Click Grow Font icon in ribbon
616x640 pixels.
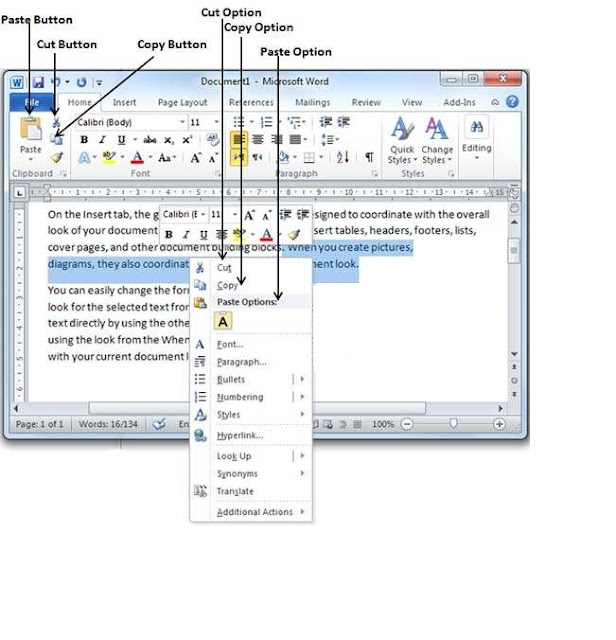point(196,158)
